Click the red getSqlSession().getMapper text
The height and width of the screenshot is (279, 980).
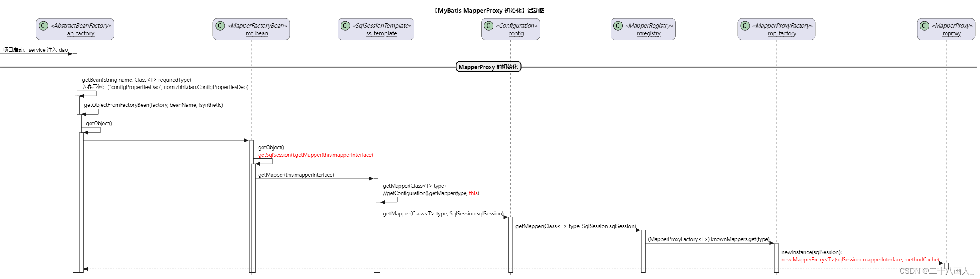[x=316, y=155]
